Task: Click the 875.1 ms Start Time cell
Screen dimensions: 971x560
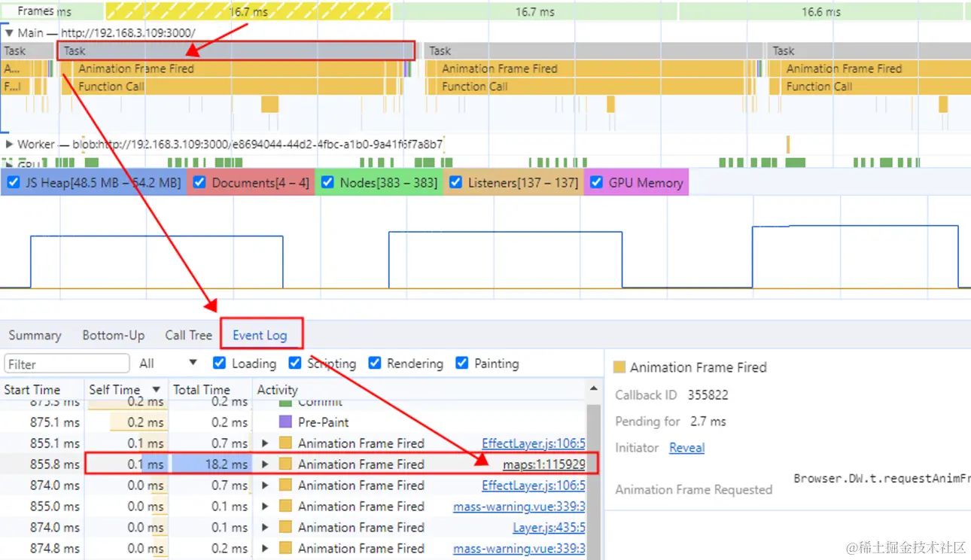Action: pos(41,422)
